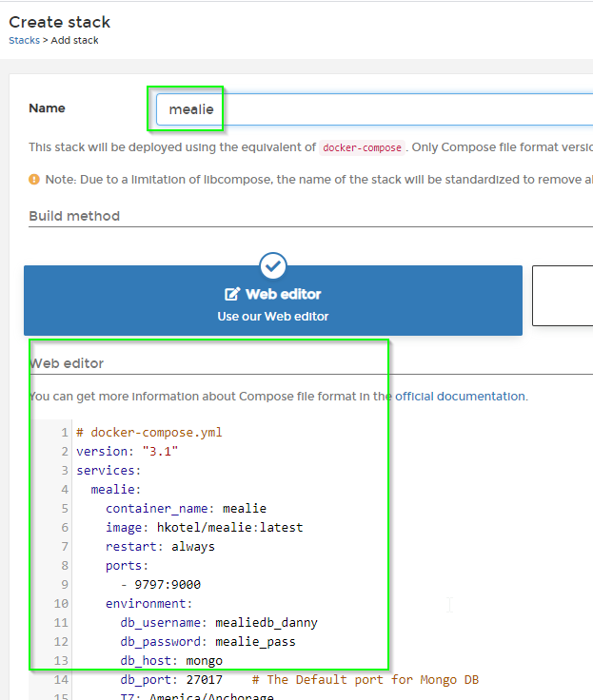
Task: Click line number 1 in editor gutter
Action: click(x=65, y=432)
